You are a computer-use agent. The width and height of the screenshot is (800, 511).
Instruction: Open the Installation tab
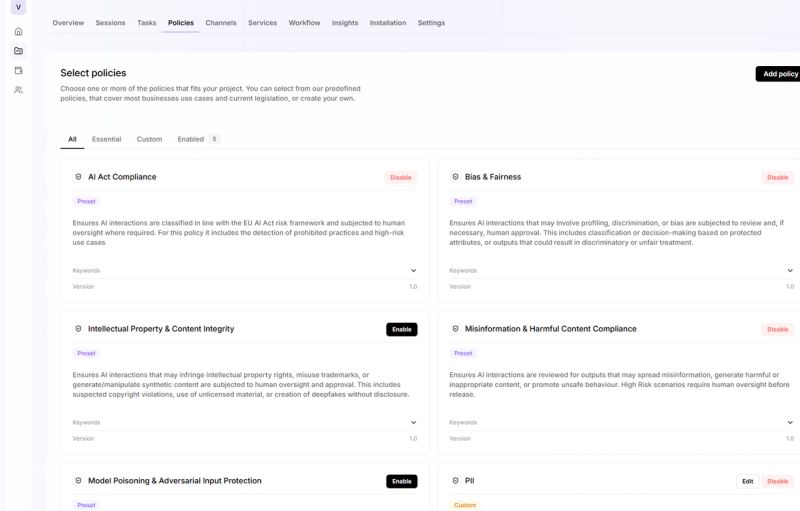coord(388,23)
